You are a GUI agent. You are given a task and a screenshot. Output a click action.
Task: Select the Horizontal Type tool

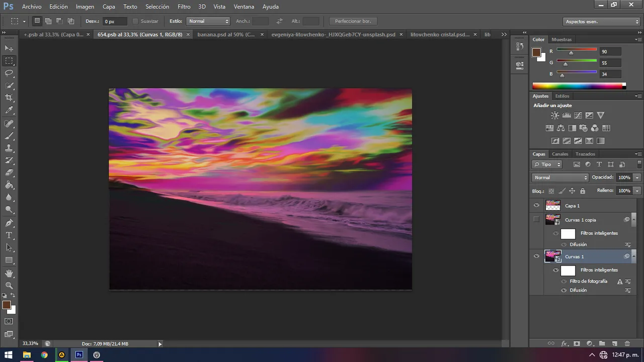tap(9, 235)
